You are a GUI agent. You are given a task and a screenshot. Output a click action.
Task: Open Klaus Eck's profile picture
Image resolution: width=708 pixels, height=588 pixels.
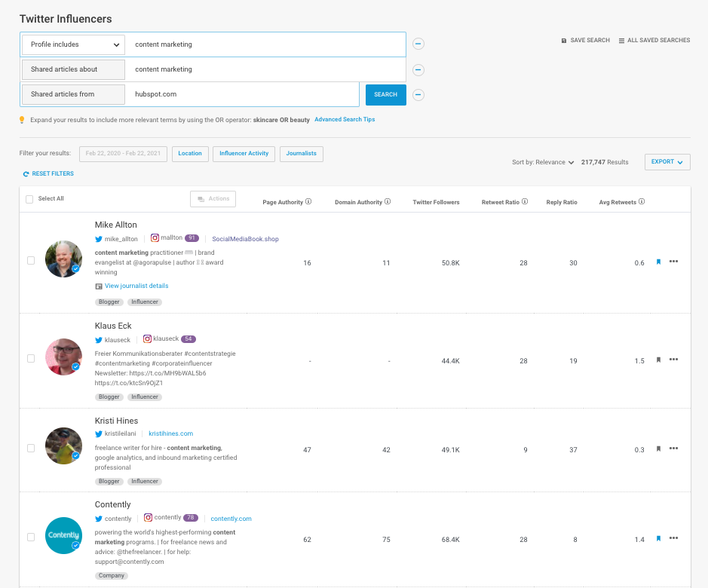click(63, 357)
